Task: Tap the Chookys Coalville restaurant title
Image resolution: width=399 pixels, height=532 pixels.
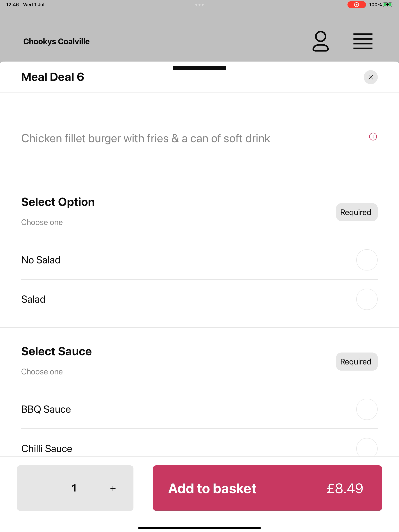Action: coord(56,41)
